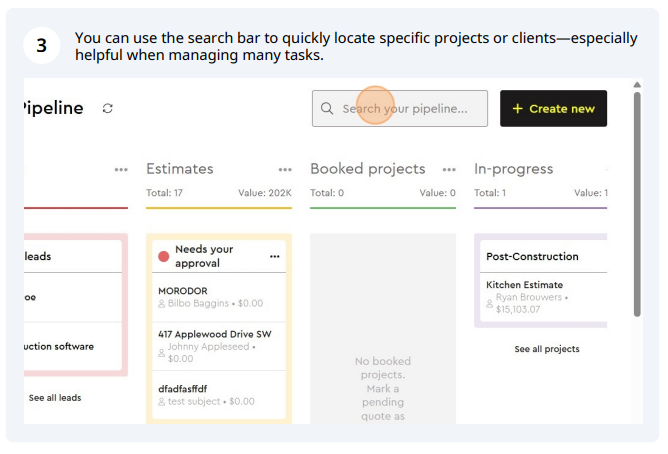Viewport: 668px width, 454px height.
Task: Click the Booked projects column heading
Action: point(368,169)
